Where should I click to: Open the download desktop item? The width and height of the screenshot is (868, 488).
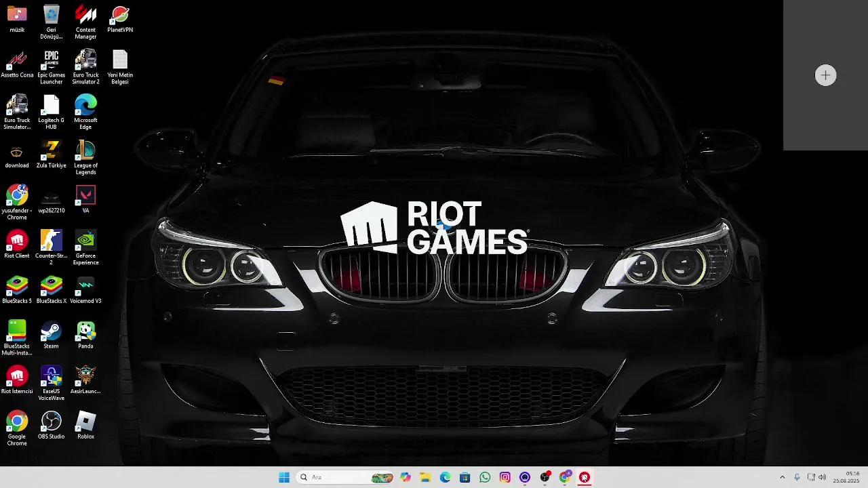pos(17,156)
